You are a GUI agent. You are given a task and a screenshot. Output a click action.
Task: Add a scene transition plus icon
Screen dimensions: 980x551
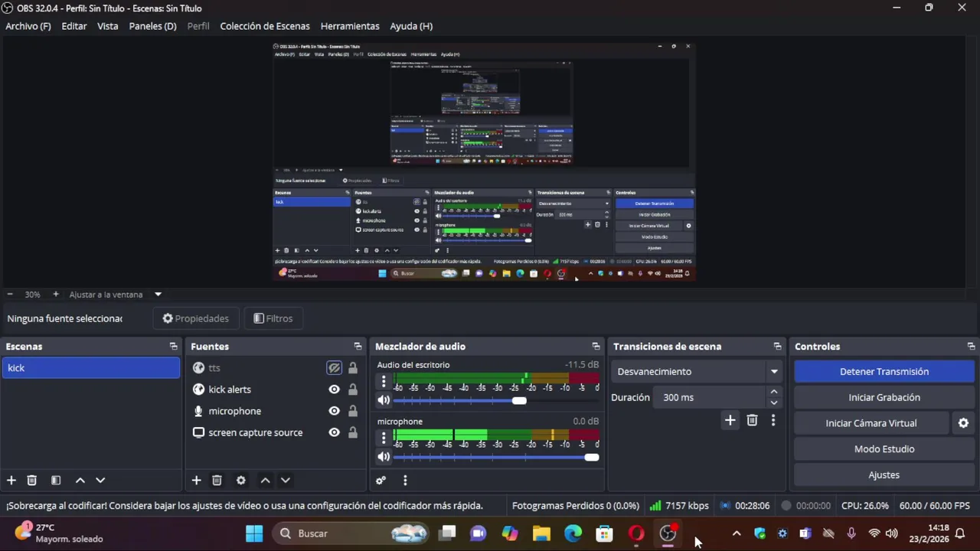click(x=730, y=419)
